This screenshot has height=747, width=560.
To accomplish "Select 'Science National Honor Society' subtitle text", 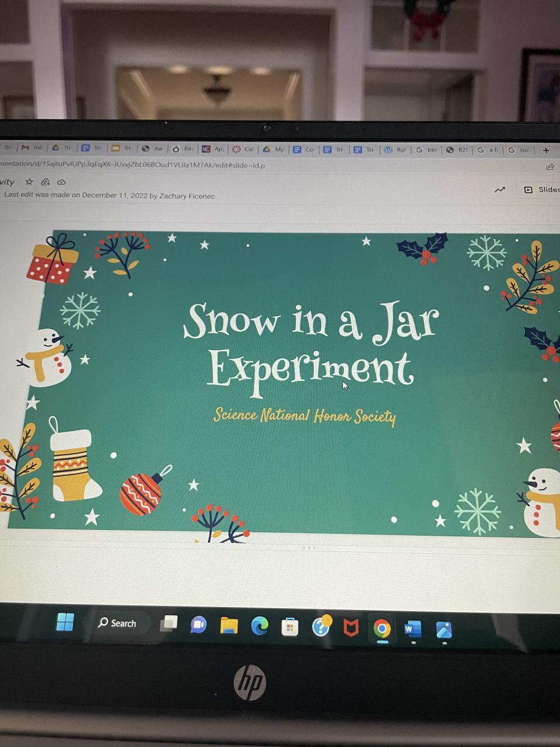I will pos(304,416).
